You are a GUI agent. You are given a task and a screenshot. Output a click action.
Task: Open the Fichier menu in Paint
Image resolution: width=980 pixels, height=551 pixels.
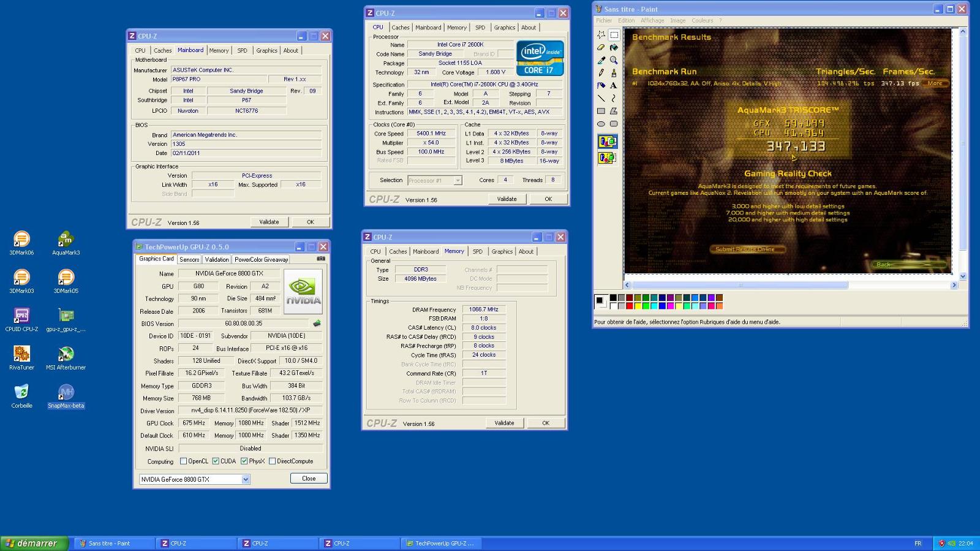click(x=604, y=20)
